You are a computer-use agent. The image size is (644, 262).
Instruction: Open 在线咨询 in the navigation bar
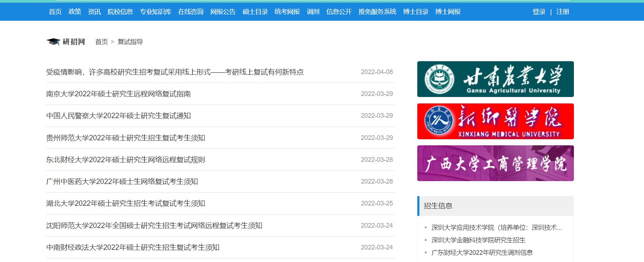pos(191,12)
